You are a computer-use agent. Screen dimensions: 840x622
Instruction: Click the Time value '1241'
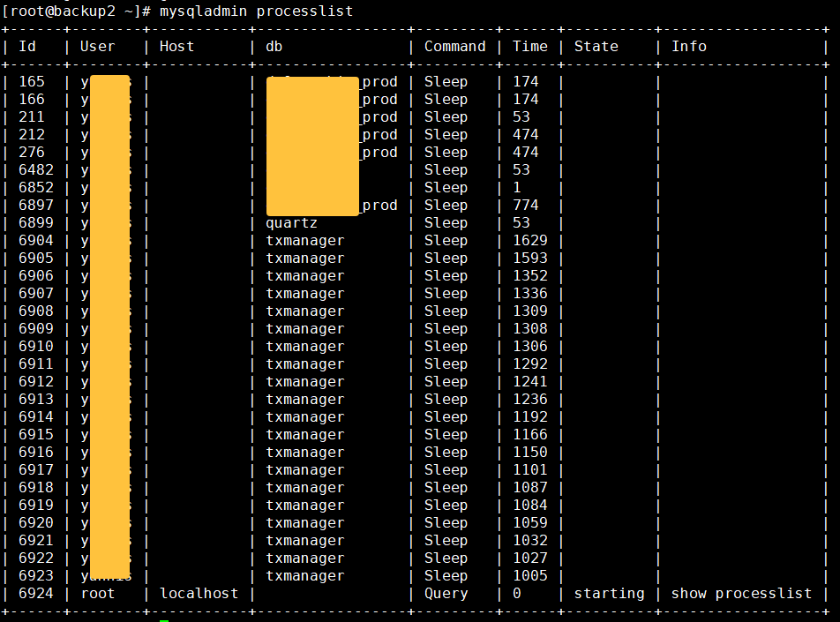pos(529,382)
